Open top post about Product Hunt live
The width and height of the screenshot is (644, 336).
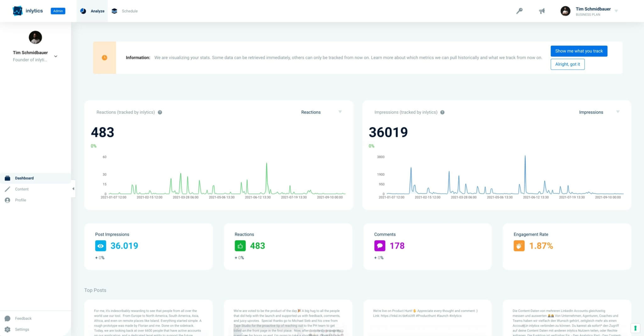click(x=428, y=318)
